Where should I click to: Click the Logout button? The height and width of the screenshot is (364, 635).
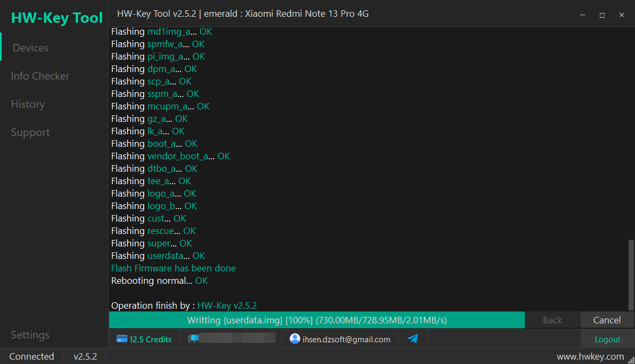pos(607,339)
